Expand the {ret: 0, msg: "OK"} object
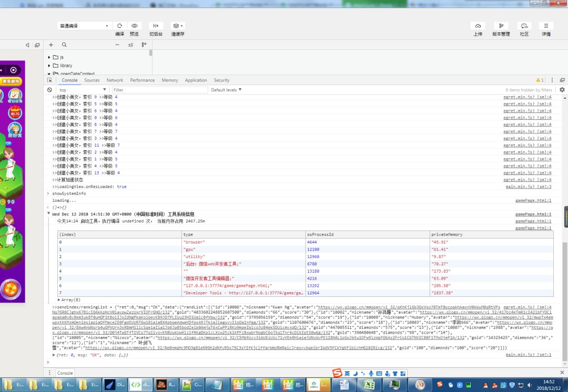This screenshot has height=392, width=568. pyautogui.click(x=54, y=355)
